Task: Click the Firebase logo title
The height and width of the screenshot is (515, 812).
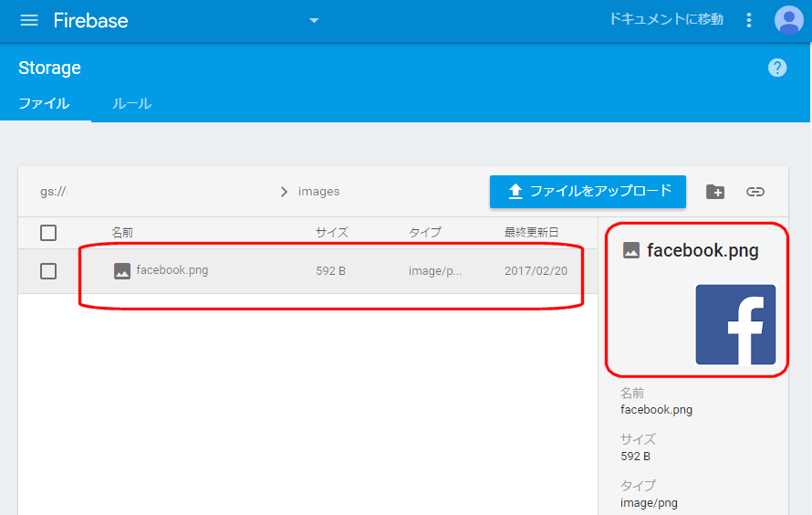Action: pos(90,21)
